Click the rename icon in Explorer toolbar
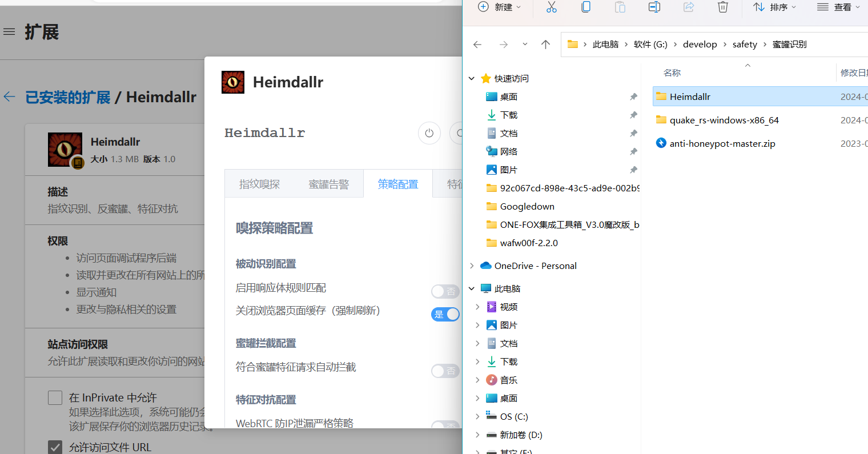 pyautogui.click(x=654, y=7)
